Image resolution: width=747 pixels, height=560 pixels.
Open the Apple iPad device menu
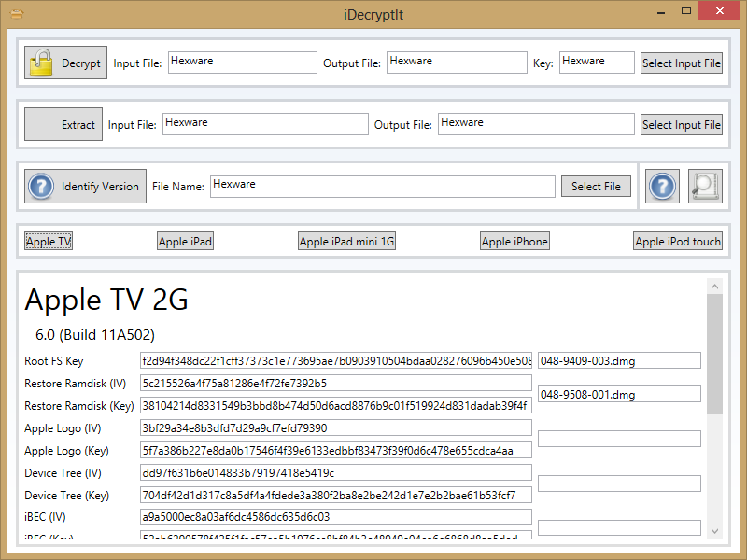click(185, 242)
